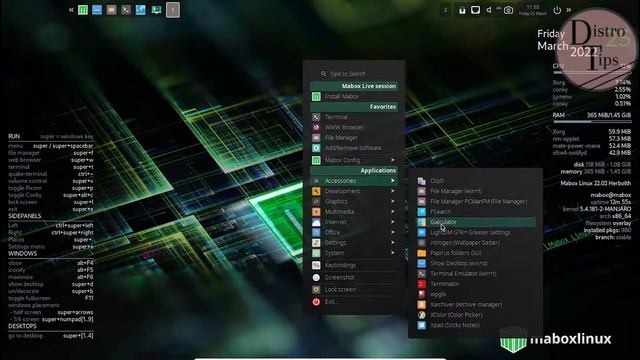Image resolution: width=640 pixels, height=360 pixels.
Task: Open Xpad (Sticky Notes)
Action: [476, 325]
